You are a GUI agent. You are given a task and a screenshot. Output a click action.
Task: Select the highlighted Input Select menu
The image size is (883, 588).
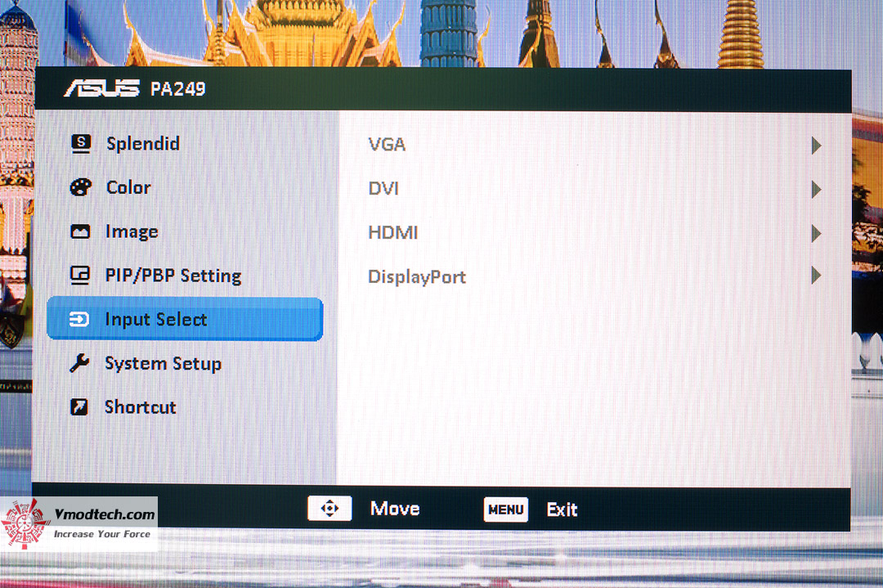click(x=185, y=319)
